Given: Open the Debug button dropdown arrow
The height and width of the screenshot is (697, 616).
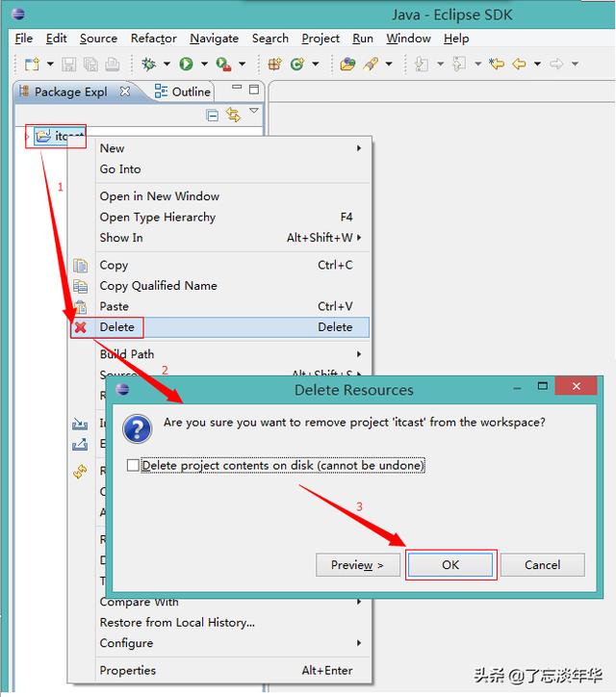Looking at the screenshot, I should pos(167,64).
